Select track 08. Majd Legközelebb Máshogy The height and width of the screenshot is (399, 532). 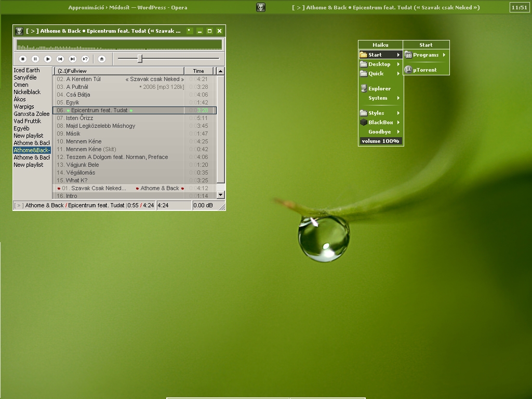pyautogui.click(x=135, y=126)
